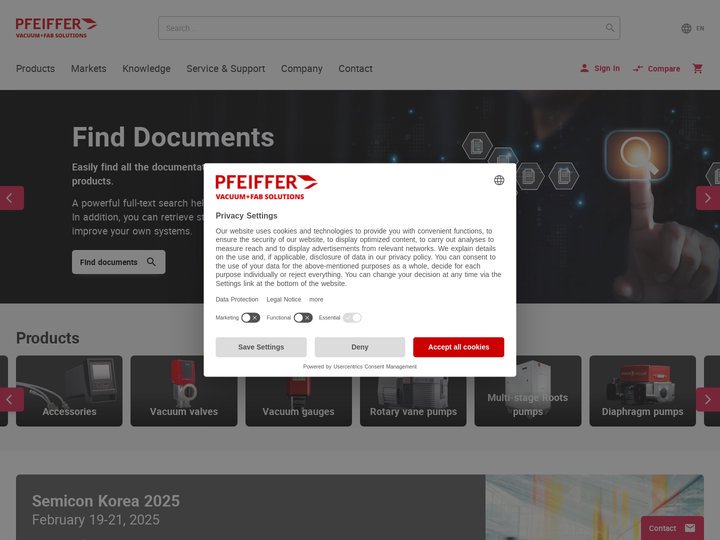Open the Multi-stage Roots pumps card
The image size is (720, 540).
(528, 391)
